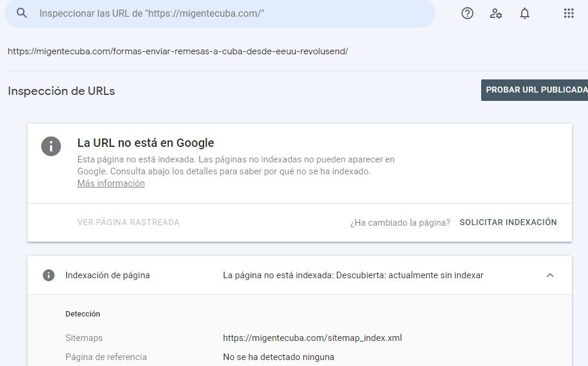Click 'PROBAR URL PUBLICADA' button

534,90
